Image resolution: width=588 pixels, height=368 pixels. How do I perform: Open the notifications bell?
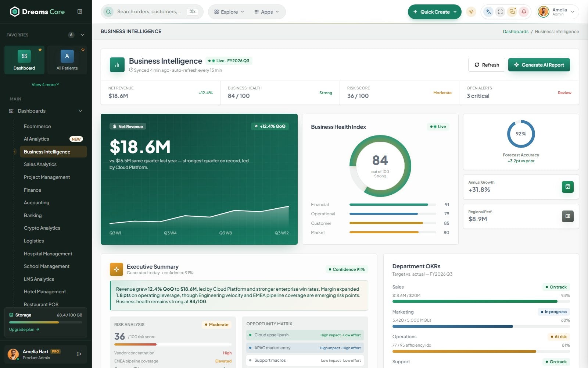pyautogui.click(x=524, y=12)
